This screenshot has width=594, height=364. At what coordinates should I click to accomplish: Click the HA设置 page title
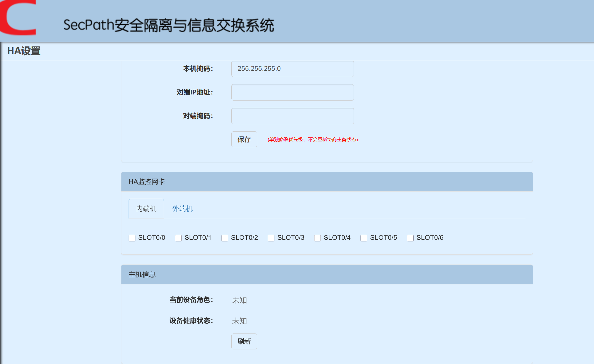coord(24,51)
